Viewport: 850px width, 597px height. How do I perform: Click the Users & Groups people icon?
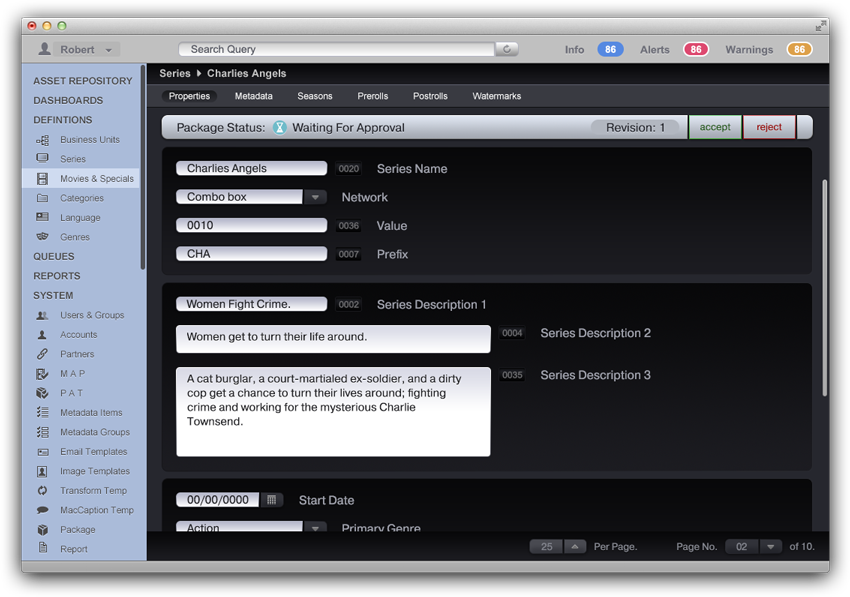[42, 315]
